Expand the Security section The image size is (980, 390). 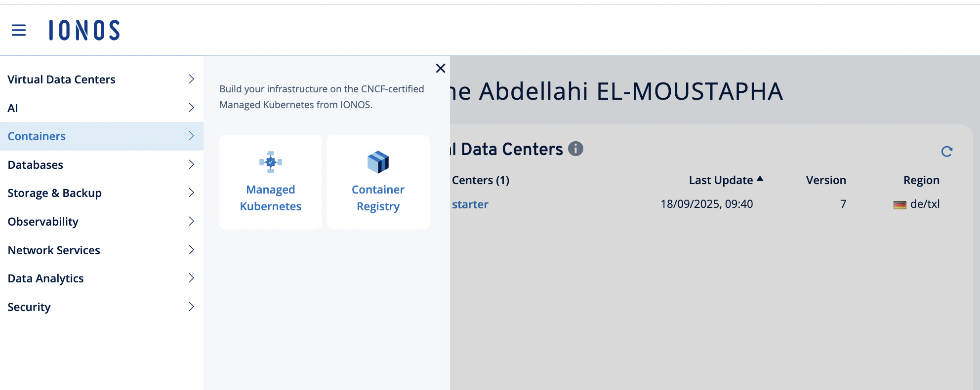[191, 307]
